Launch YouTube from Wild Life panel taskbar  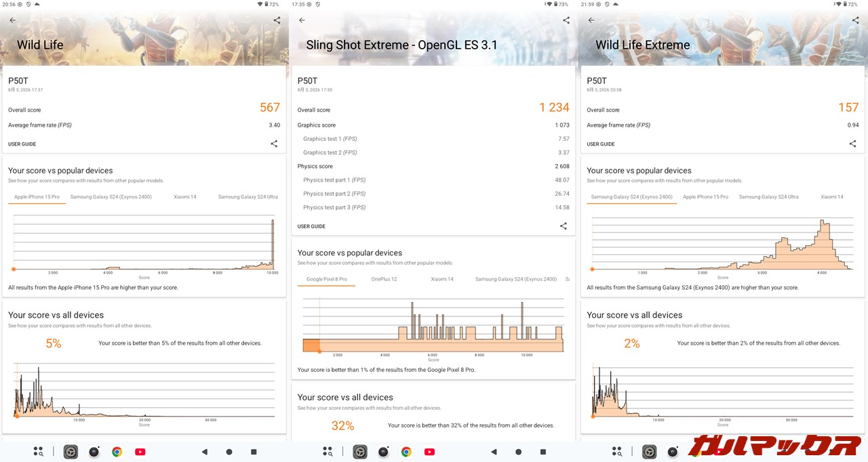point(140,452)
